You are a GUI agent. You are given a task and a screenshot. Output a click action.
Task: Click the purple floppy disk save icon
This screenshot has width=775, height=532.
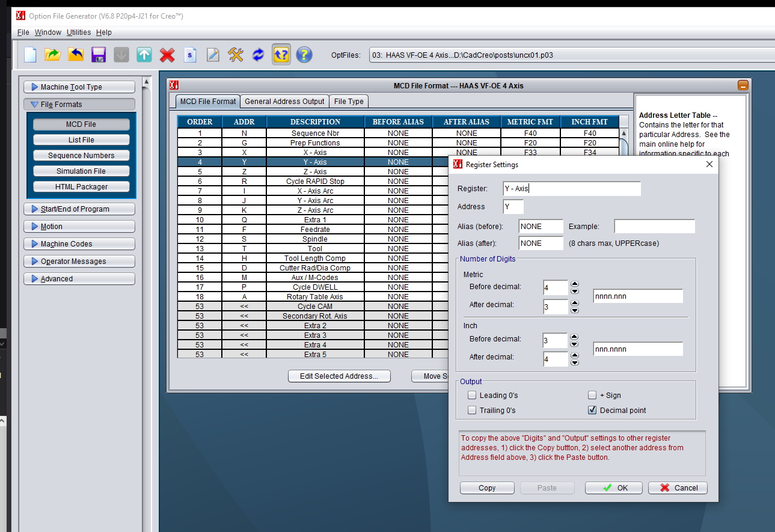(99, 55)
